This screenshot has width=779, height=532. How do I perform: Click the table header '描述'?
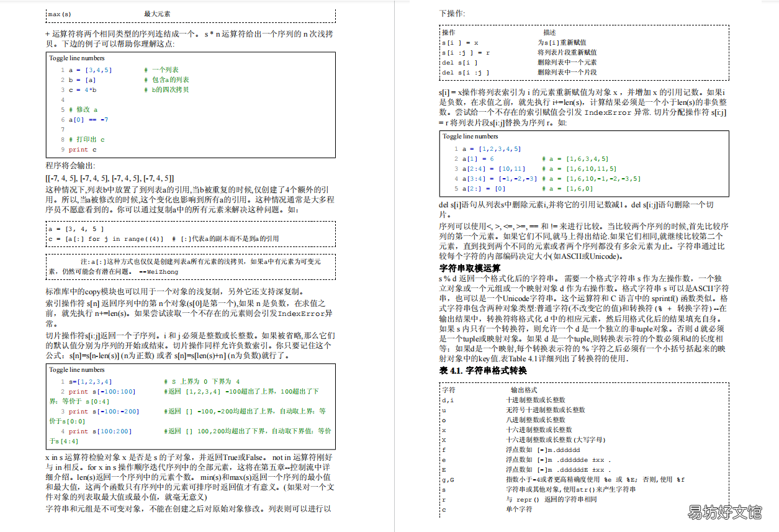(549, 32)
